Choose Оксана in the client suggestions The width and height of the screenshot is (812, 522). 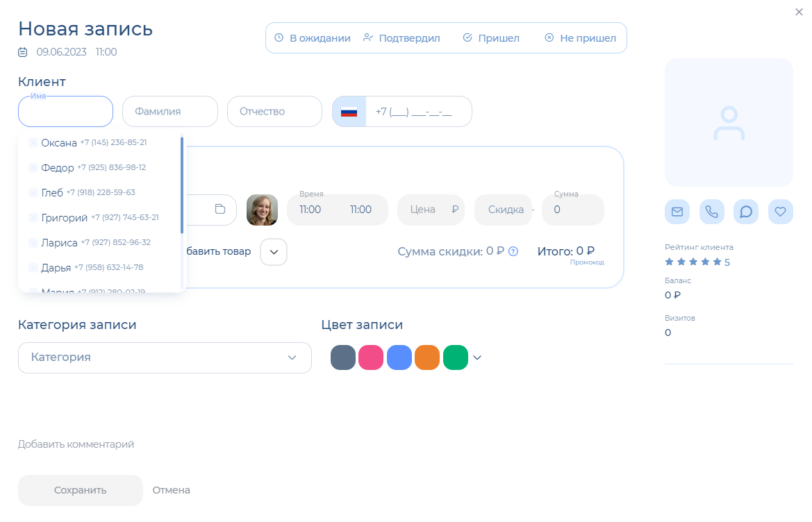click(x=59, y=142)
